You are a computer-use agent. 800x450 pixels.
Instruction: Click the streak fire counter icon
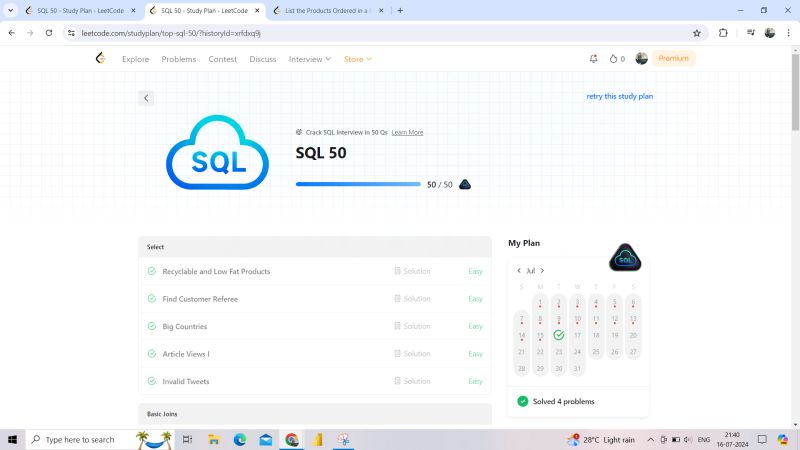coord(613,59)
